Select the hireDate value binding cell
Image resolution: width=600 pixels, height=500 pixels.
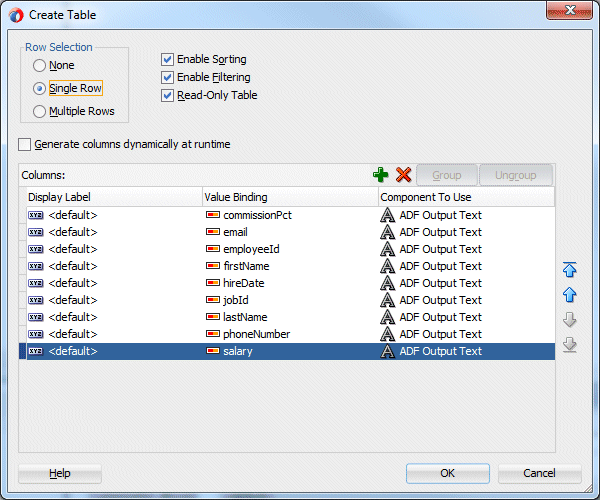click(x=290, y=283)
